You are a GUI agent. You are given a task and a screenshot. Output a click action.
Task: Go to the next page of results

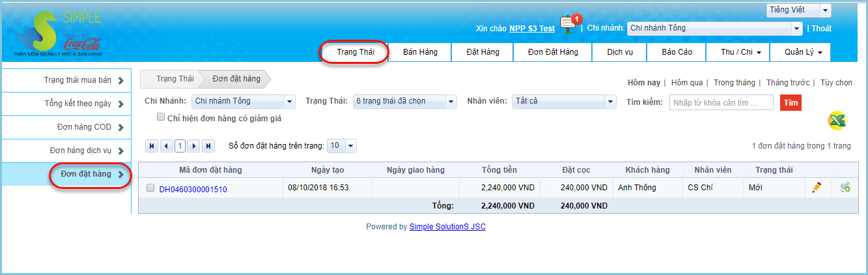194,146
